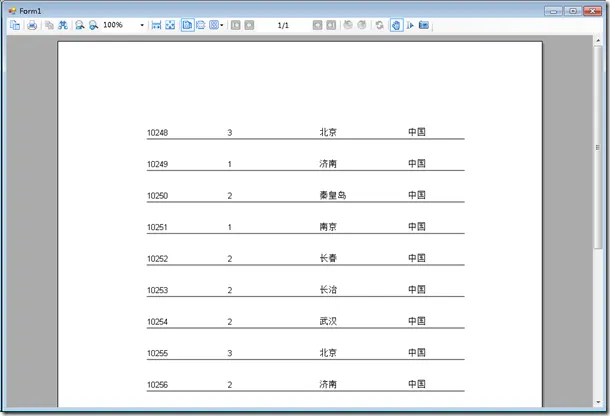610x416 pixels.
Task: Select the Single Page view icon
Action: tap(188, 25)
